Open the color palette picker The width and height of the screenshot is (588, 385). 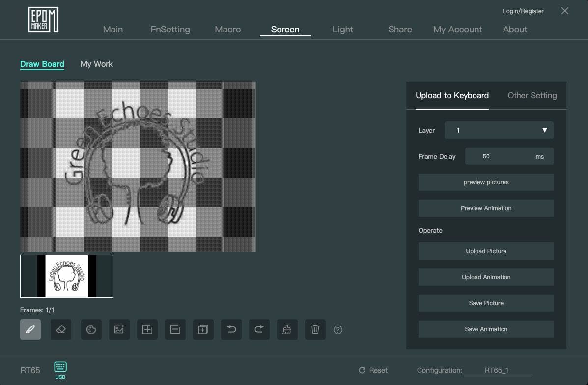tap(91, 329)
